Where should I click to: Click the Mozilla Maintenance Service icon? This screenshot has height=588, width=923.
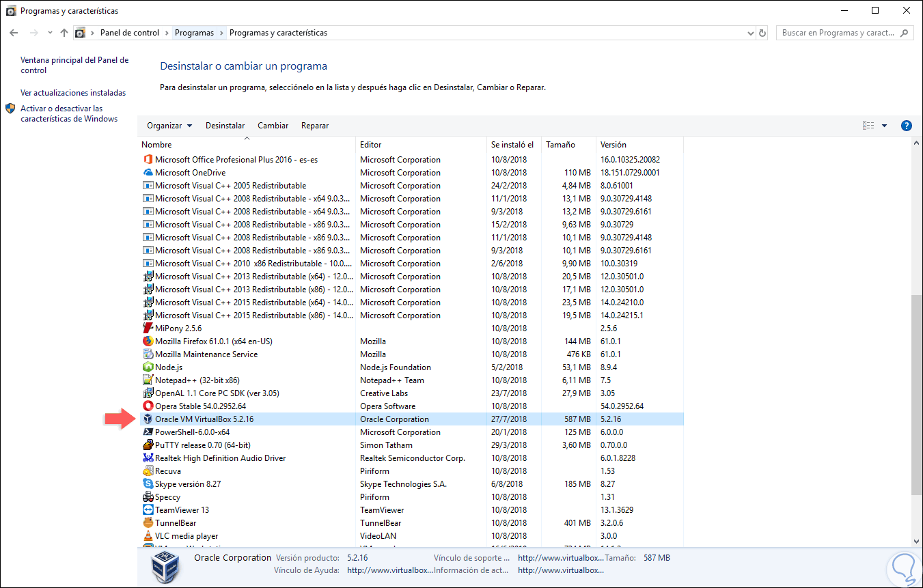click(148, 354)
